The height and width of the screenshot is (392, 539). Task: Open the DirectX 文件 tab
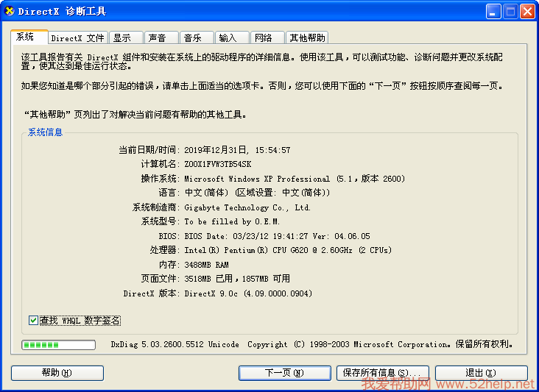click(x=78, y=38)
